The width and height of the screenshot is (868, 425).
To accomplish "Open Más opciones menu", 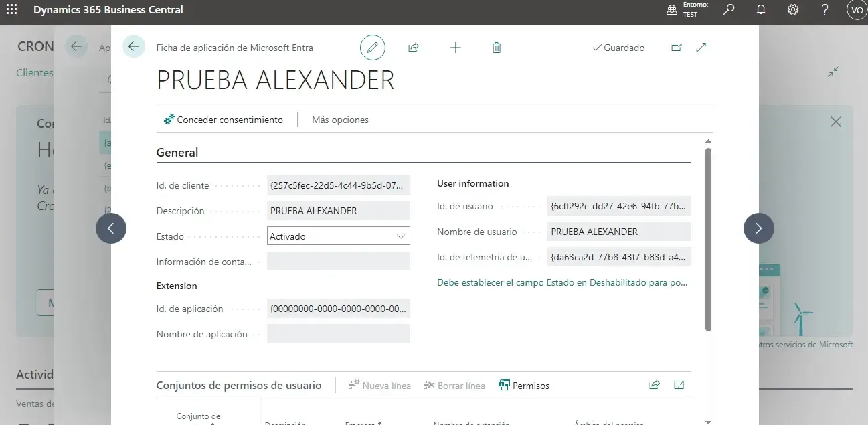I will (340, 120).
